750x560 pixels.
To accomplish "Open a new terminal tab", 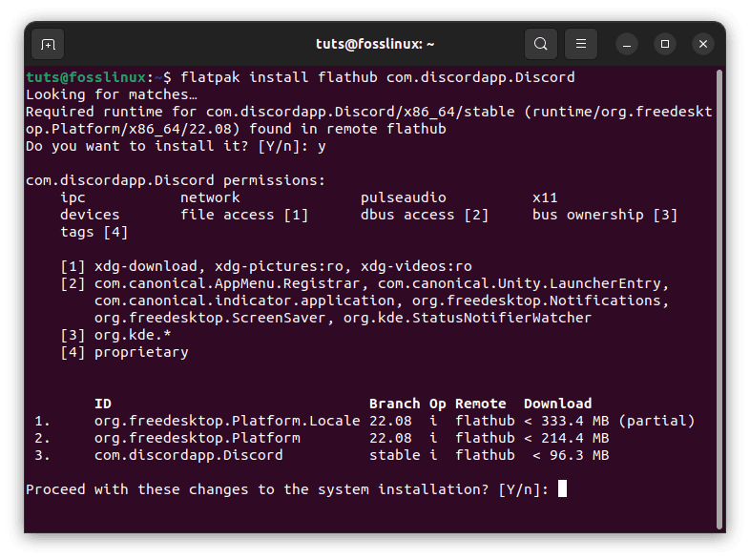I will 48,45.
